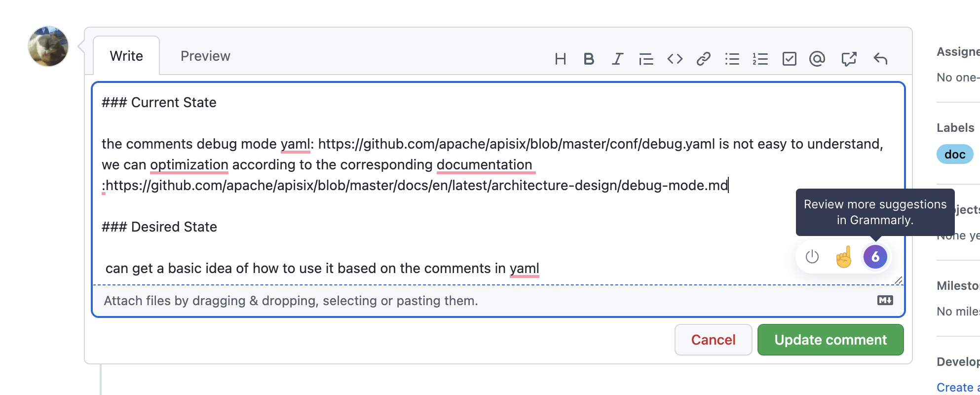
Task: Create a bulleted list
Action: coord(732,59)
